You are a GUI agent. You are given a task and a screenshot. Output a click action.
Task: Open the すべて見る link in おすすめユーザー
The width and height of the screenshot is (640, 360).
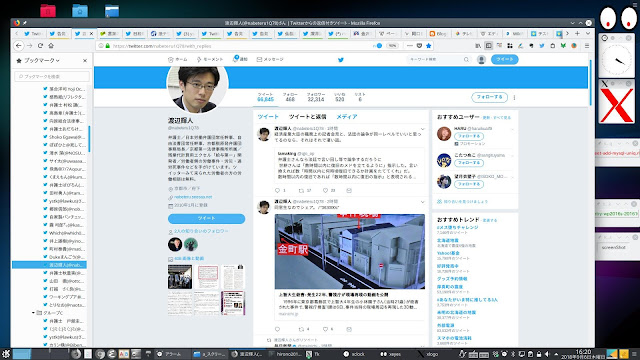pos(502,118)
